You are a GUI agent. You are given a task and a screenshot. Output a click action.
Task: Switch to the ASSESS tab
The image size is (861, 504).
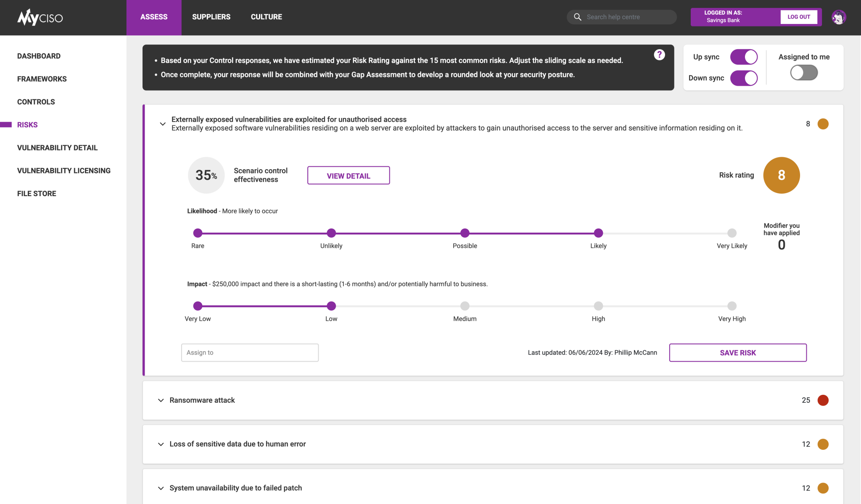coord(154,17)
